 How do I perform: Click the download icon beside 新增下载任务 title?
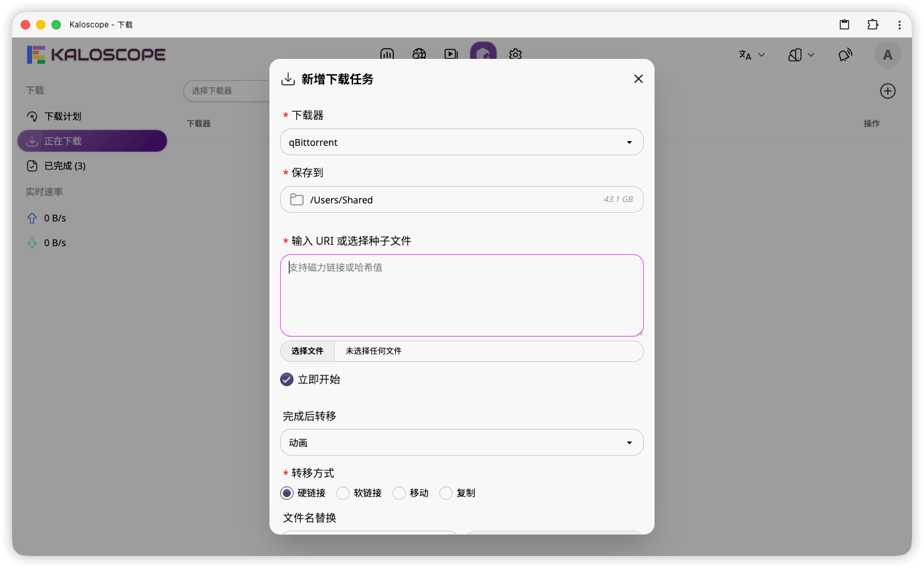coord(288,79)
